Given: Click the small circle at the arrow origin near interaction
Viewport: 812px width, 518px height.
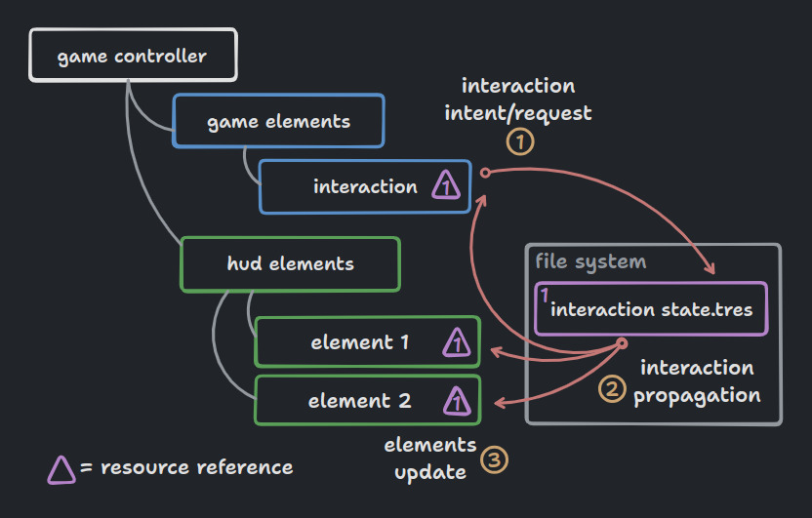Looking at the screenshot, I should click(x=485, y=173).
